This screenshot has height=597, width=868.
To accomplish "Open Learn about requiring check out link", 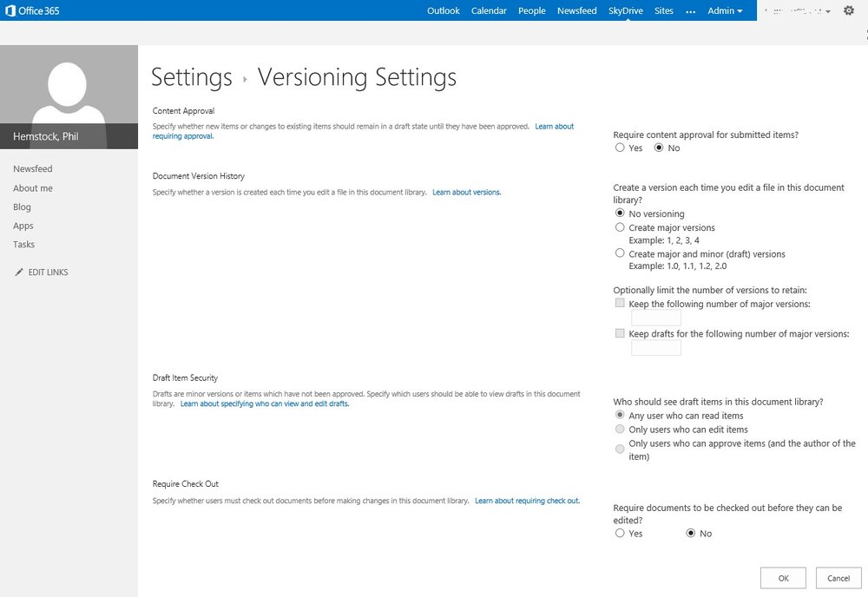I will (x=528, y=500).
